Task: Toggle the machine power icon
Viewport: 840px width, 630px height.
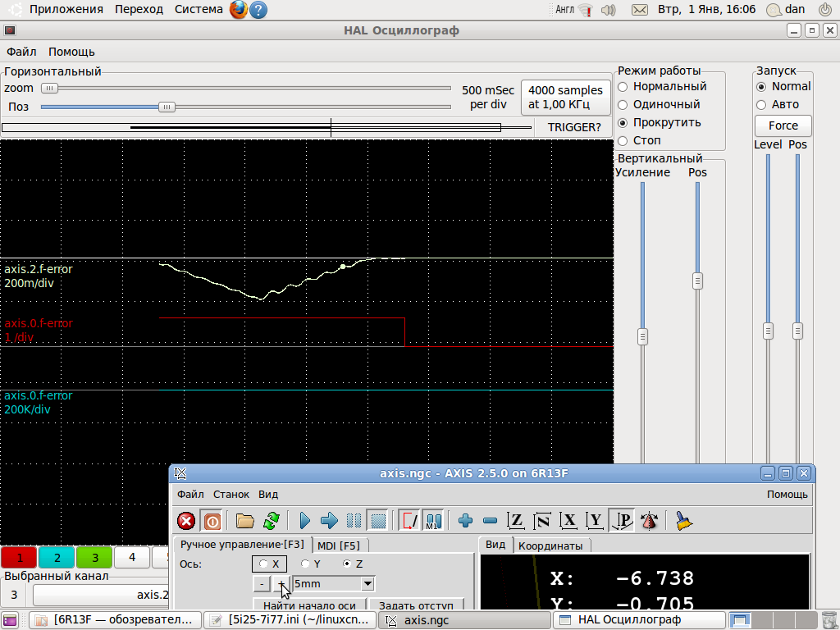Action: point(212,521)
